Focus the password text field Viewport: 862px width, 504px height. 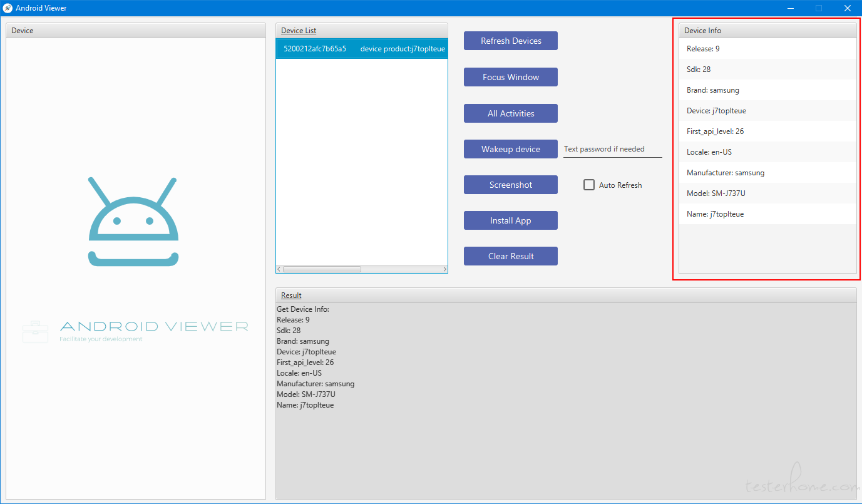pyautogui.click(x=613, y=149)
